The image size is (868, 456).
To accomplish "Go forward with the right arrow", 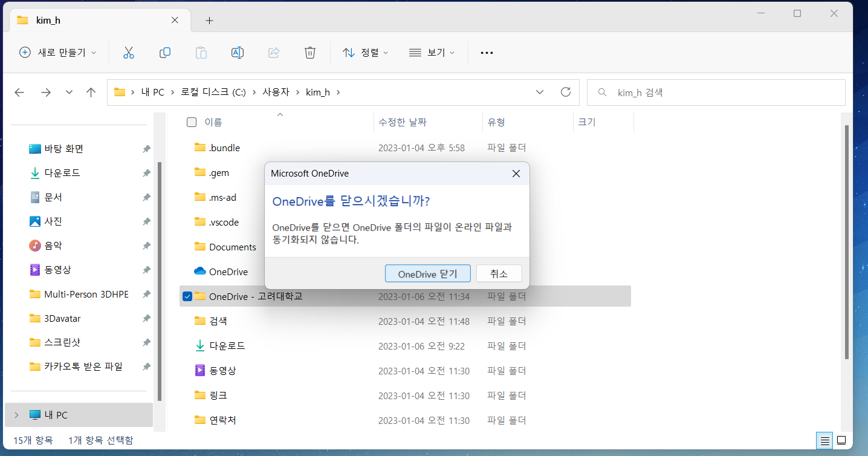I will (x=45, y=93).
